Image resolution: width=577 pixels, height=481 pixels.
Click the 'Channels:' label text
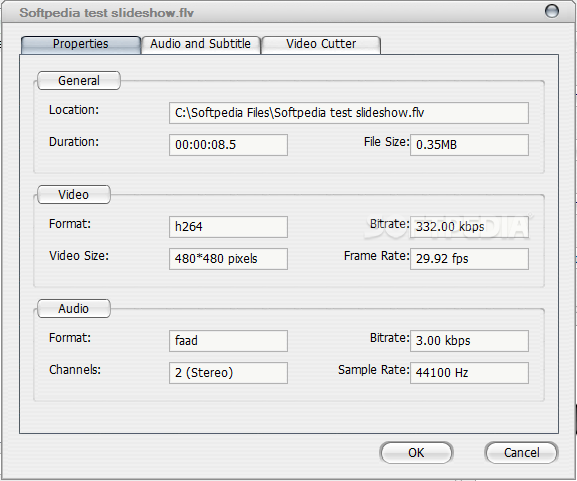[x=75, y=369]
